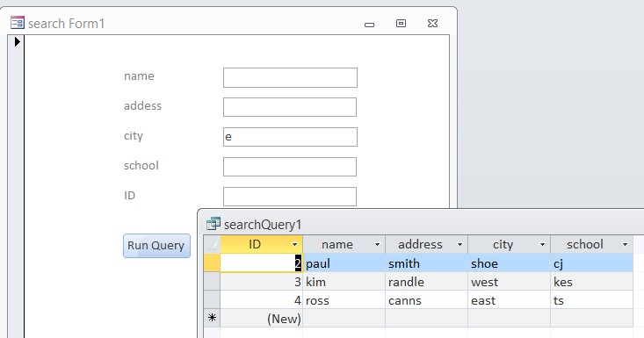Image resolution: width=644 pixels, height=338 pixels.
Task: Select the ID column header
Action: point(262,244)
